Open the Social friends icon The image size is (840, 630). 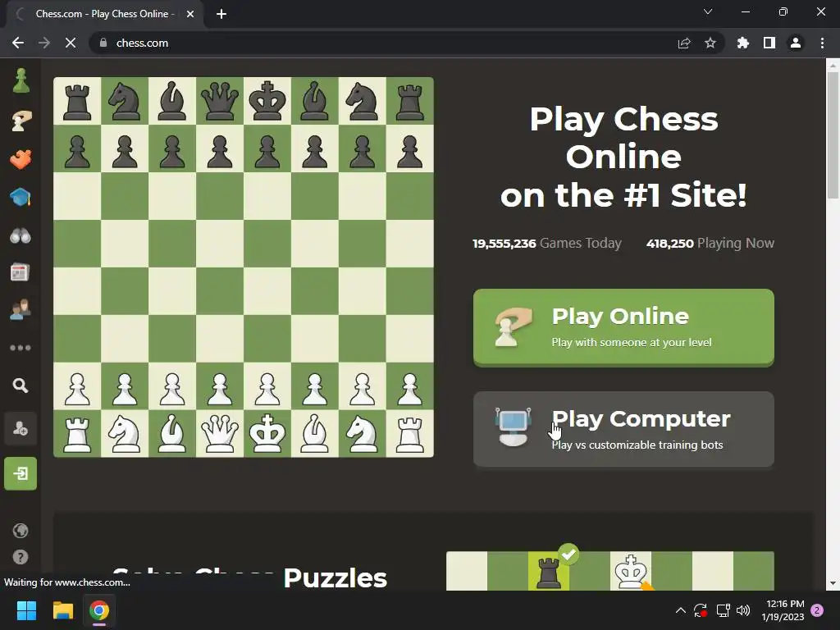click(21, 309)
